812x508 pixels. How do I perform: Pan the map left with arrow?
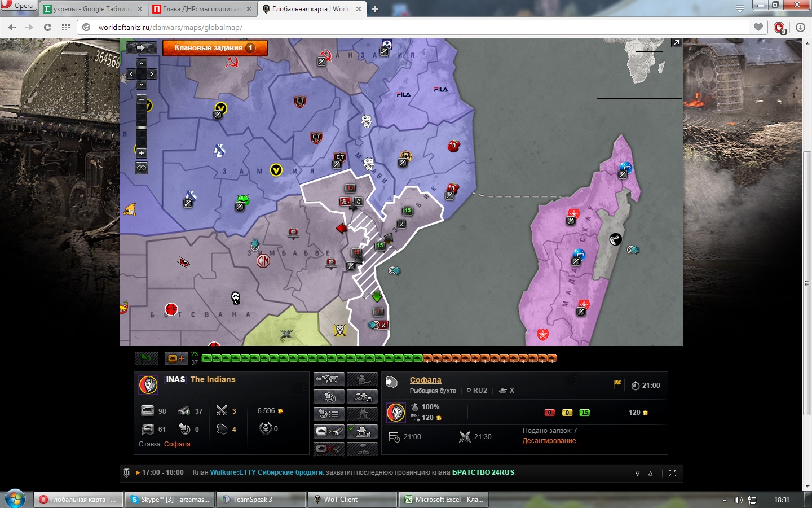[131, 74]
